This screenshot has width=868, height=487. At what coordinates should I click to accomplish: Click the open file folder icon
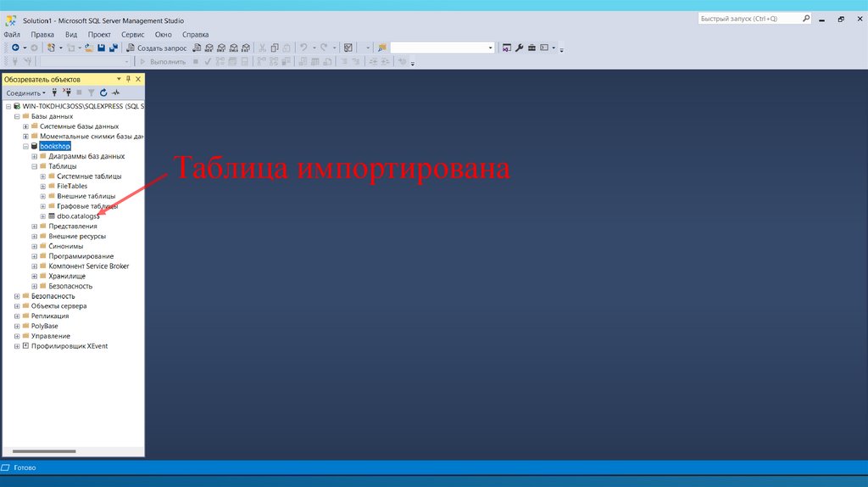tap(88, 48)
